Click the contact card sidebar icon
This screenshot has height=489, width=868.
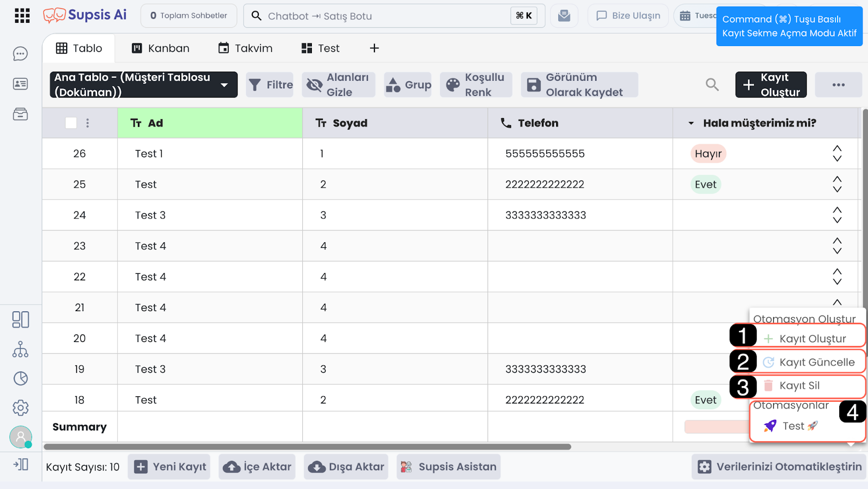click(21, 84)
